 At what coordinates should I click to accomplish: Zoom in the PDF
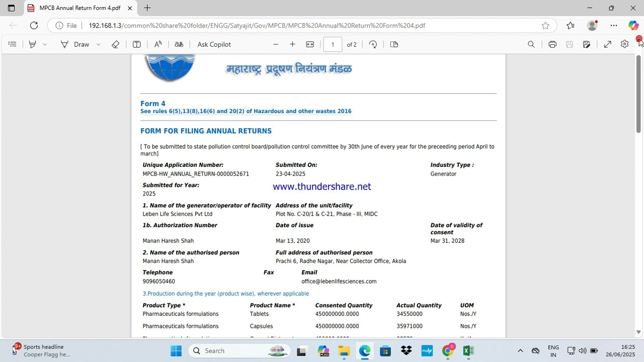(x=292, y=44)
